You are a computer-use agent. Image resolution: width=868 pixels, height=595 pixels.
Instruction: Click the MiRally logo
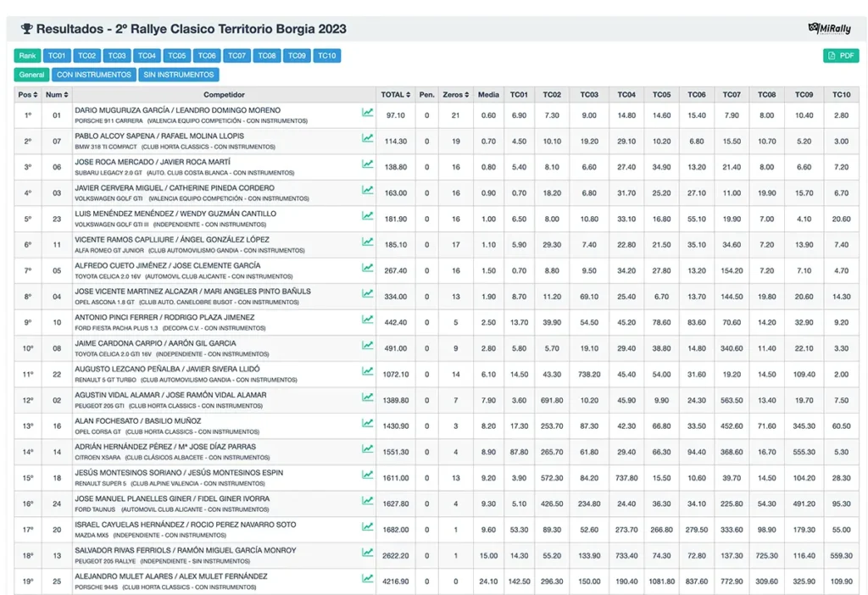[829, 29]
